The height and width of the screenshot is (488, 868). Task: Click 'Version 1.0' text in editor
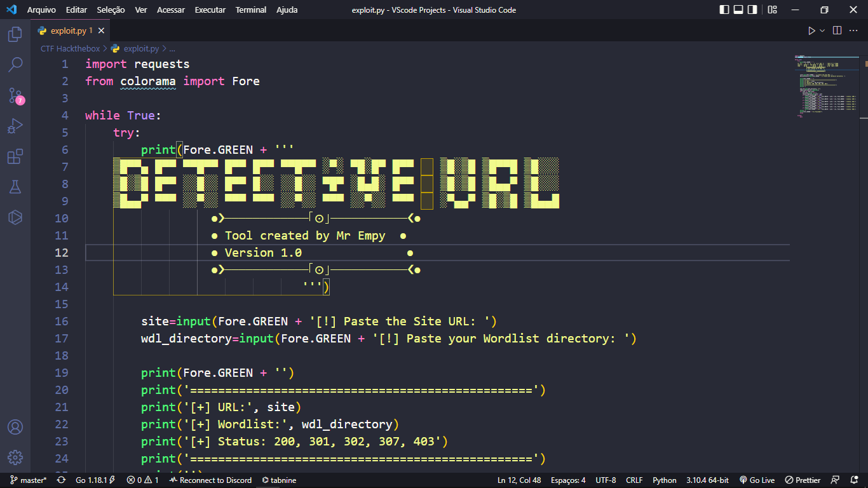point(263,253)
